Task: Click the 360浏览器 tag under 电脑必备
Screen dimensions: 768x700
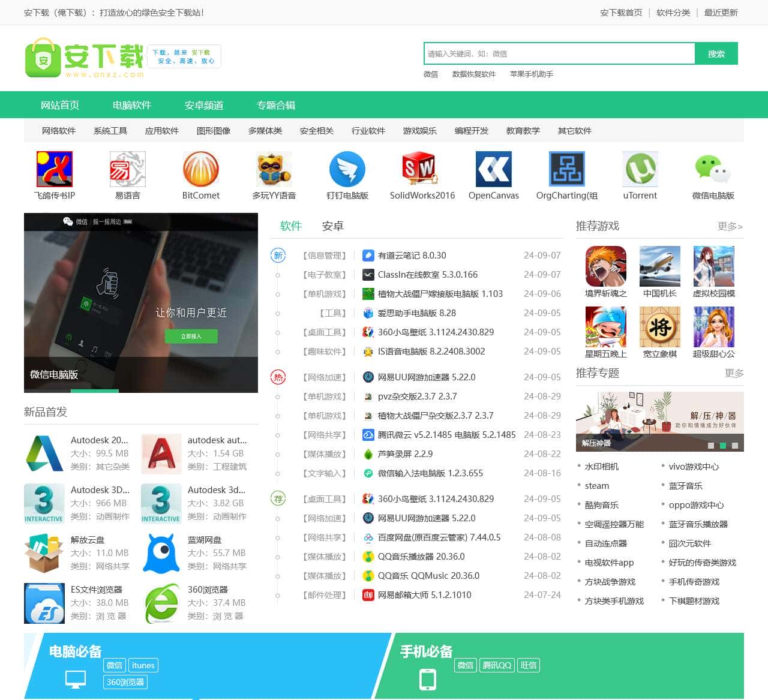Action: point(125,682)
